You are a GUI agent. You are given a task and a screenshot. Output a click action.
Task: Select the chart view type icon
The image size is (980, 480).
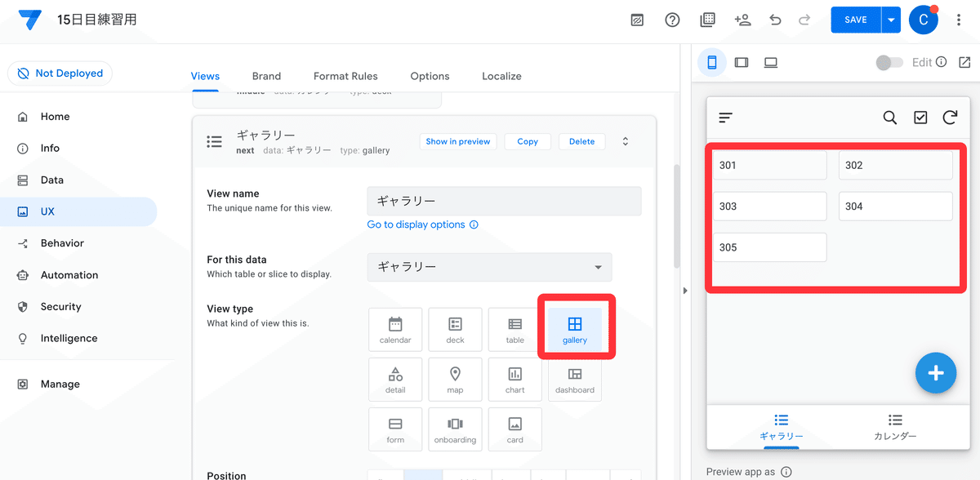(x=514, y=379)
